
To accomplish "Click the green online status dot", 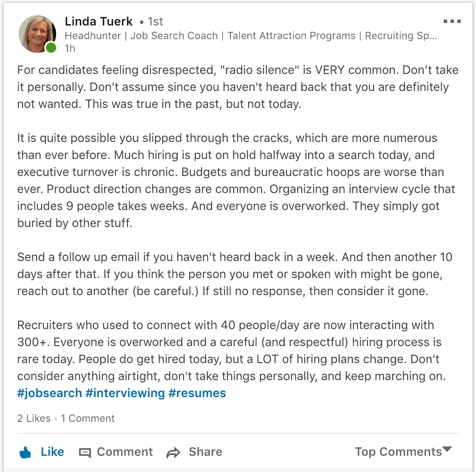I will click(51, 48).
